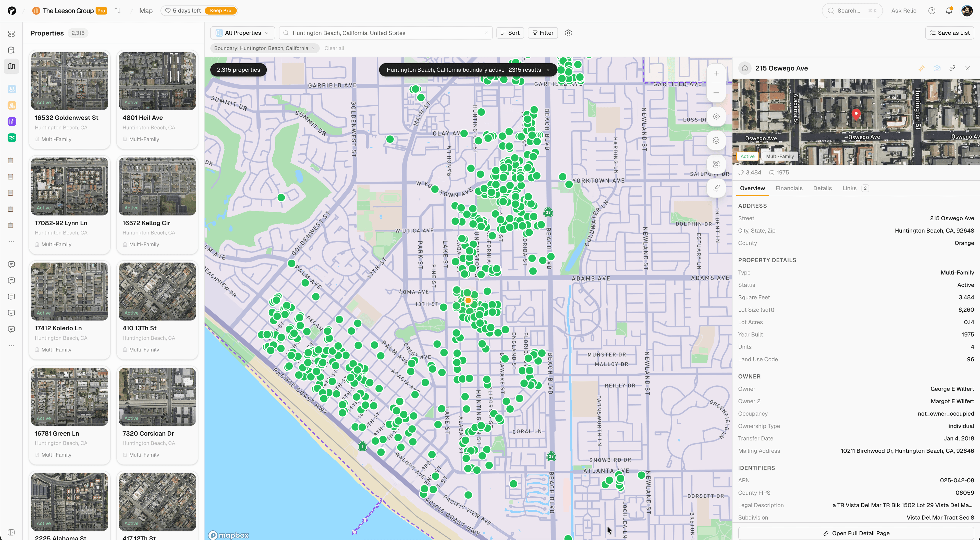
Task: Open the workspace switcher arrows
Action: coord(118,11)
